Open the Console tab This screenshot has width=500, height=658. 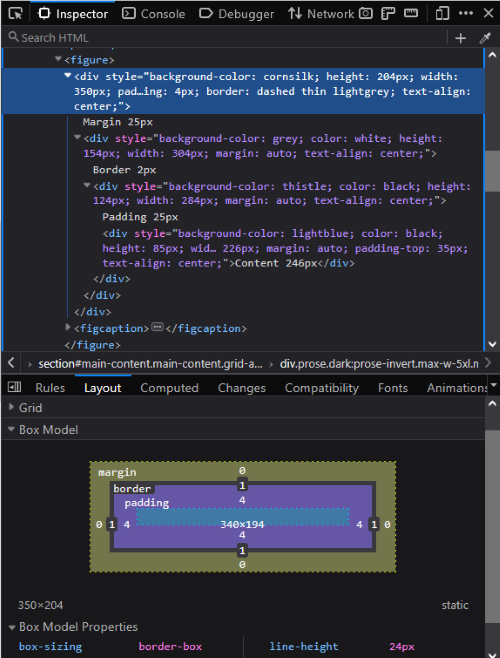tap(153, 14)
